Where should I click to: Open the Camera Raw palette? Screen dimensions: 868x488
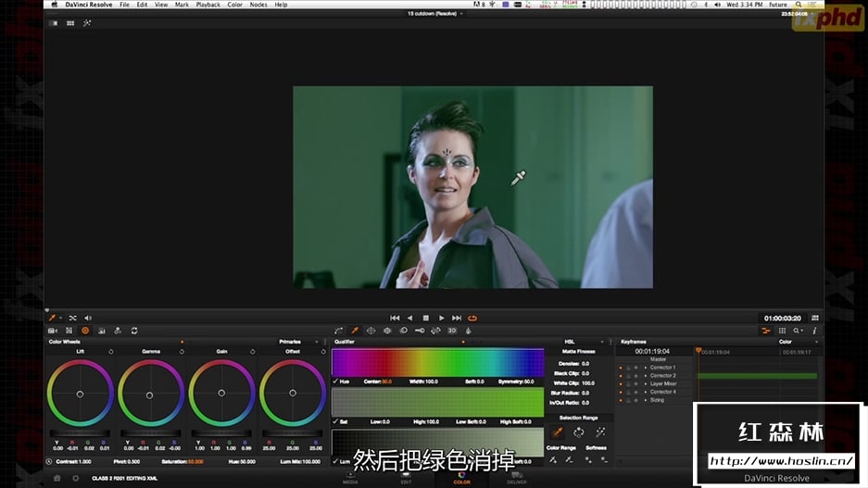(53, 331)
